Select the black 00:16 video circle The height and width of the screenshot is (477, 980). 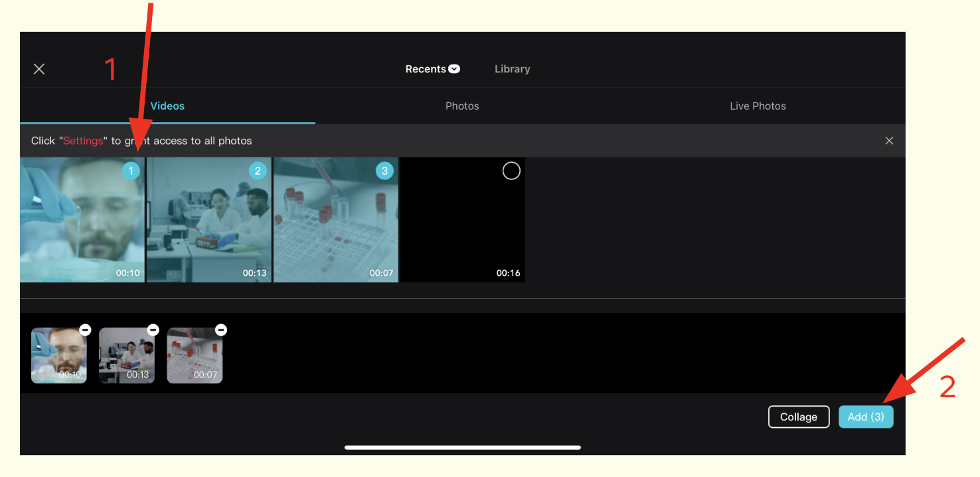[511, 171]
